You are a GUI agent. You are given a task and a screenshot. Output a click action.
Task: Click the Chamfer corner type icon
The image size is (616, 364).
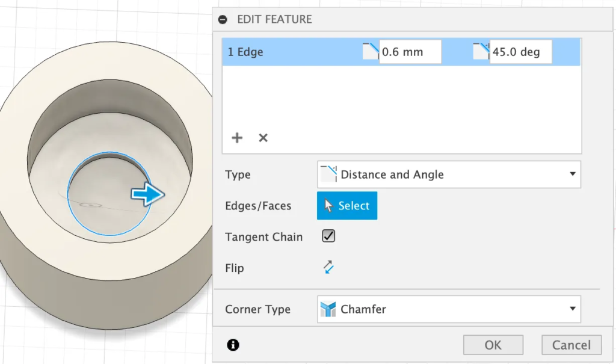point(328,309)
